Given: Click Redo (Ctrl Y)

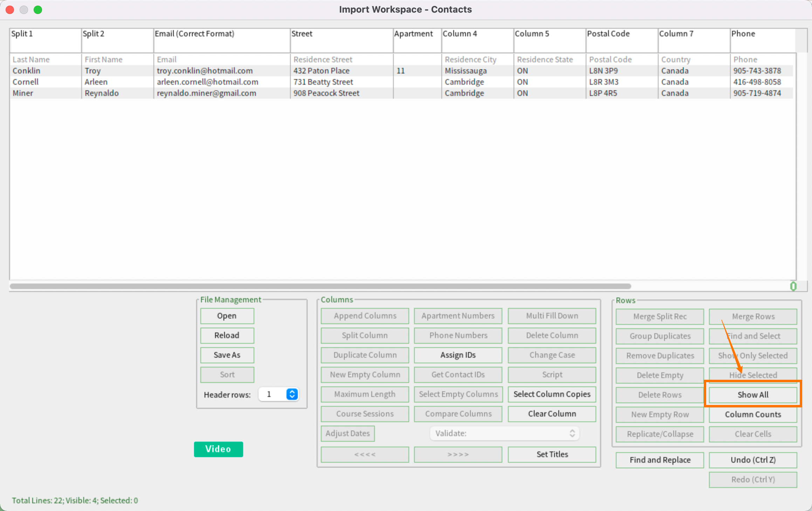Looking at the screenshot, I should pos(753,480).
